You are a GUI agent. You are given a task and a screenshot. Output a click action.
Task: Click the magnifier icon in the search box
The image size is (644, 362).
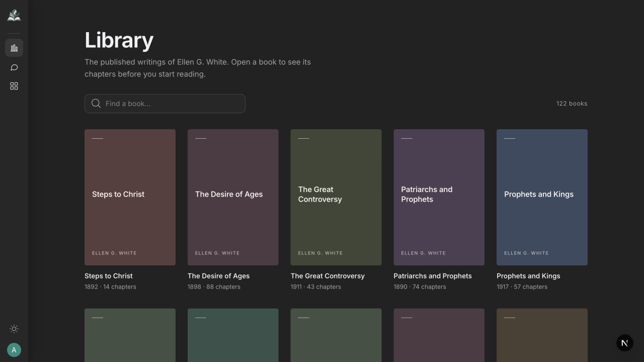pos(96,104)
